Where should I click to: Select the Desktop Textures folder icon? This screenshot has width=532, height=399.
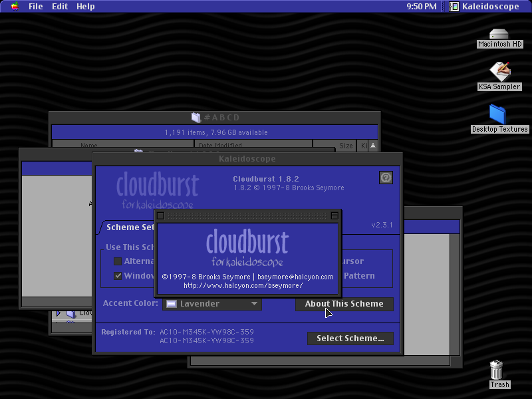499,119
